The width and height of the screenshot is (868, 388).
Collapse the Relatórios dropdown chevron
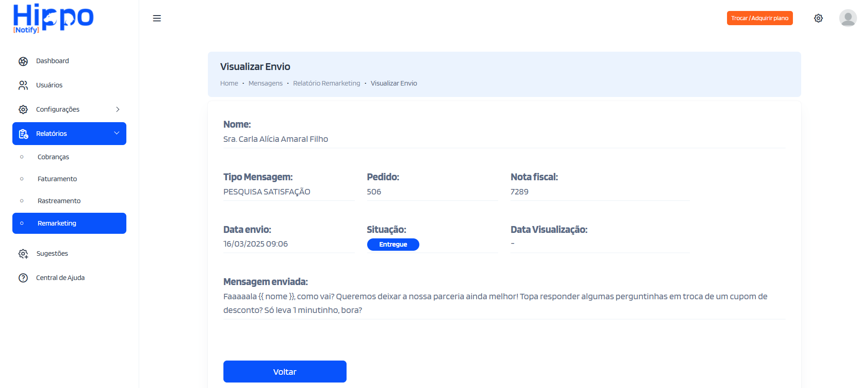[x=117, y=133]
